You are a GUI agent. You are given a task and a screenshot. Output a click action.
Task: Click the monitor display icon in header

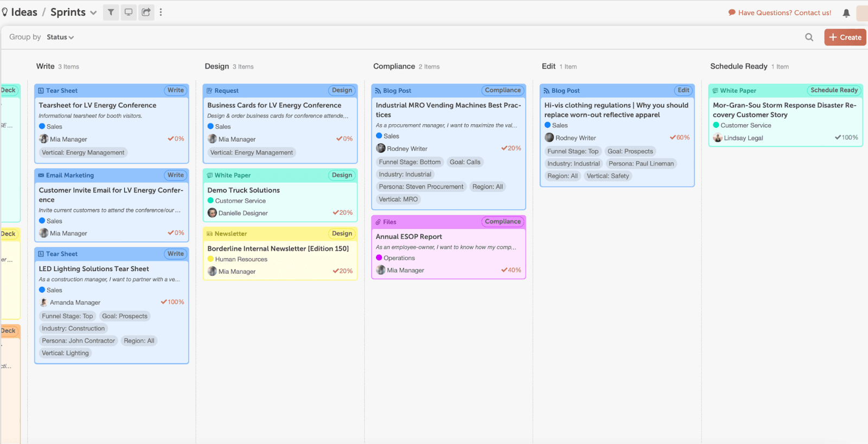[129, 12]
